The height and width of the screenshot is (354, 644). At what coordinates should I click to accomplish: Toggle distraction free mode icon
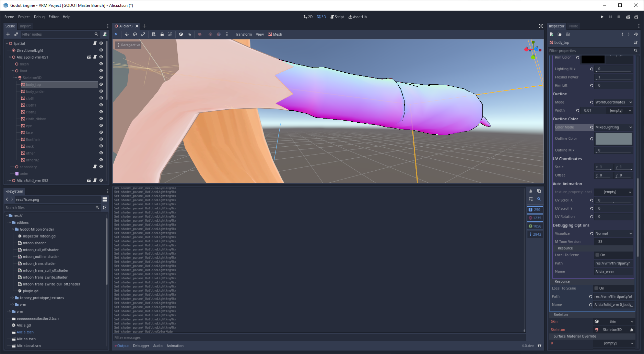[x=541, y=26]
